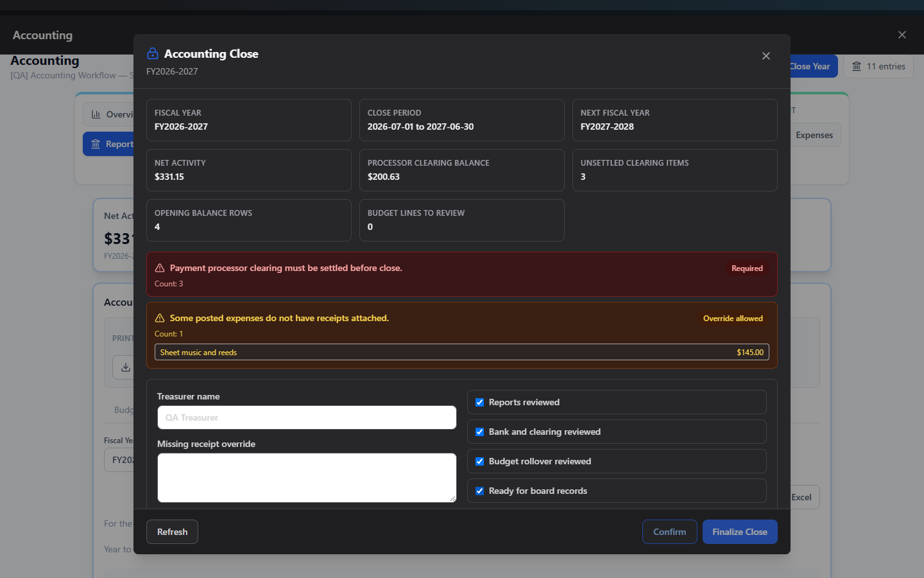Click the Net Activity value $331.15
Screen dimensions: 924x578
169,177
